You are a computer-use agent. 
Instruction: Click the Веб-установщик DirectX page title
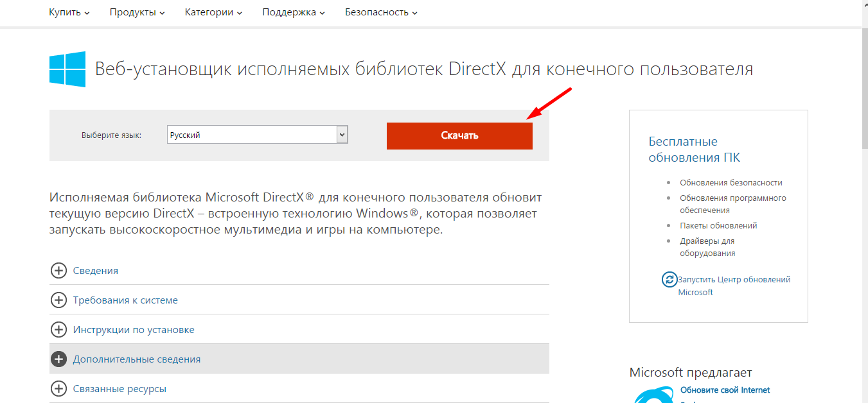coord(424,69)
